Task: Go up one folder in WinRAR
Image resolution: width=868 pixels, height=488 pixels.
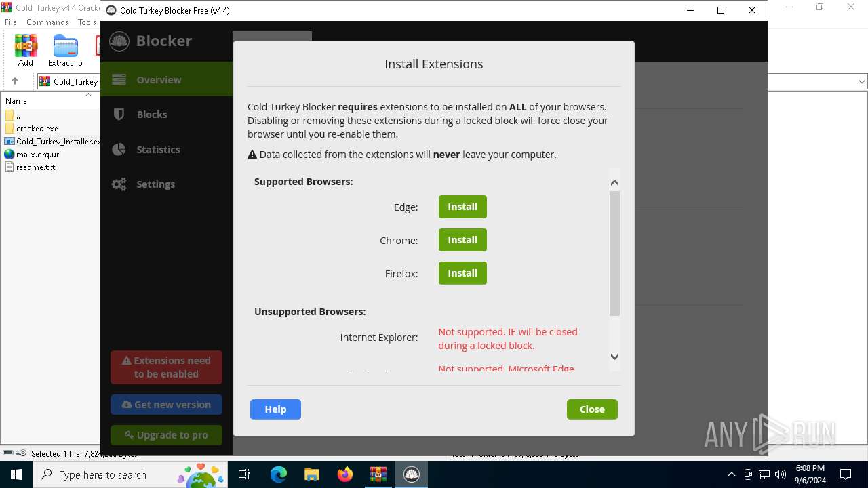Action: coord(15,81)
